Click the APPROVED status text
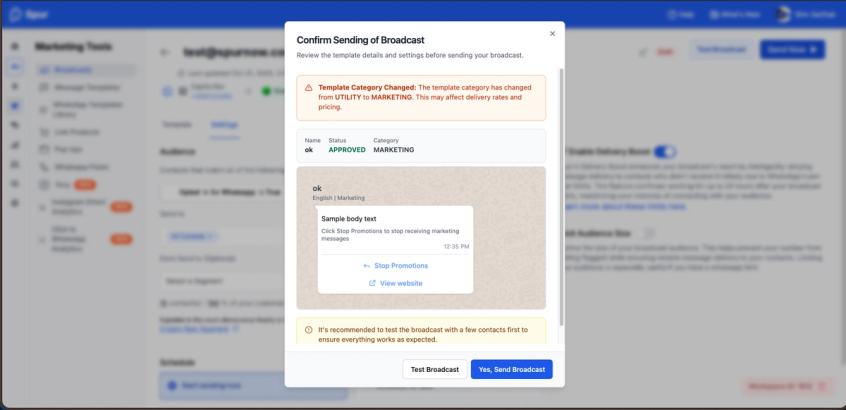Screen dimensions: 846x410 (347, 150)
